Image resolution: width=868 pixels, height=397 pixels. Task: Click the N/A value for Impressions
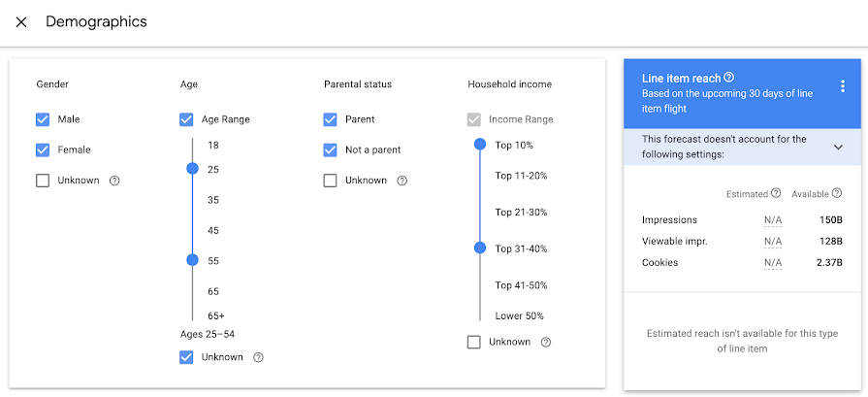point(772,220)
